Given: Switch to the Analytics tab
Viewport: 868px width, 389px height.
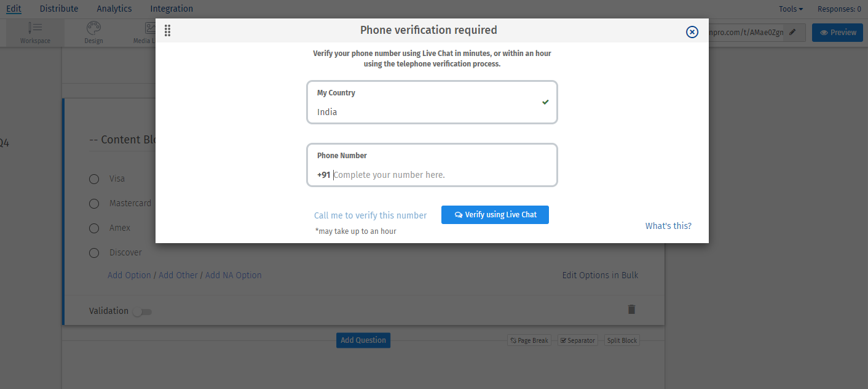Looking at the screenshot, I should point(114,9).
